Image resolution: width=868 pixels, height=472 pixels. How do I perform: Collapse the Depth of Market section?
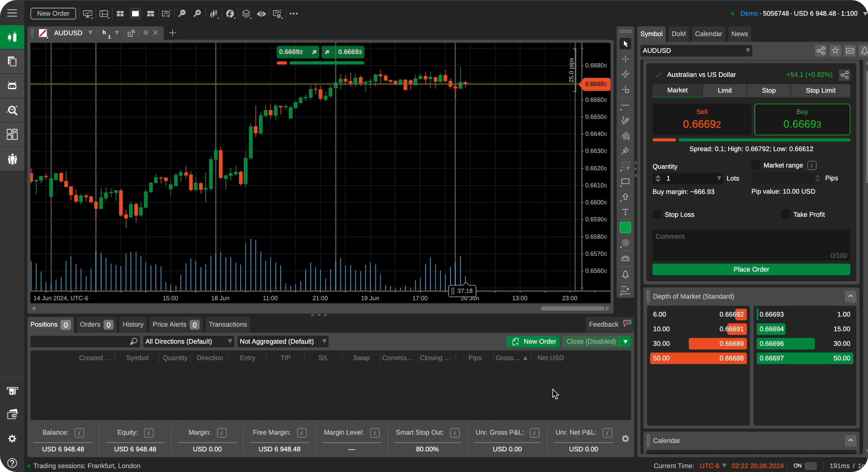[x=850, y=296]
